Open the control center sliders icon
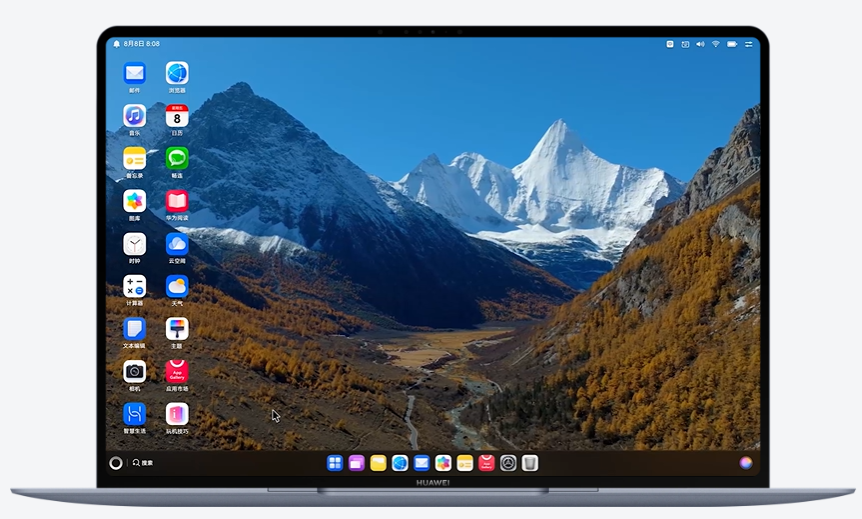The height and width of the screenshot is (519, 862). click(x=748, y=44)
